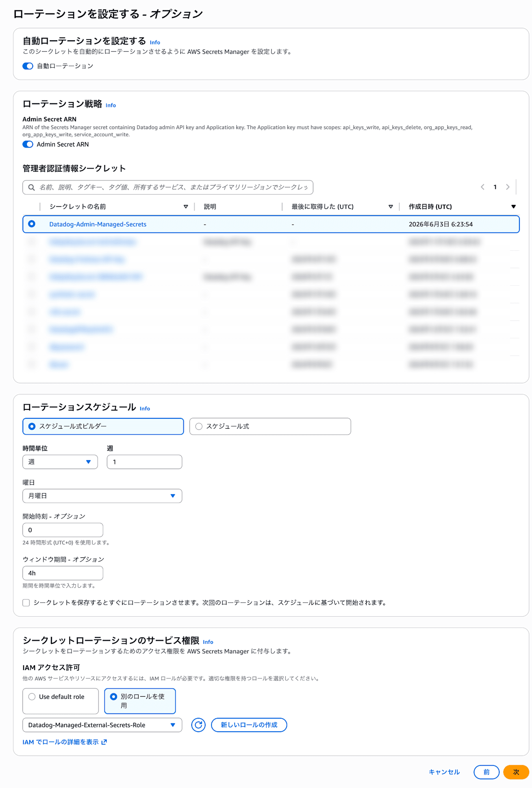Click 新しいロールの作成 button

pos(249,725)
